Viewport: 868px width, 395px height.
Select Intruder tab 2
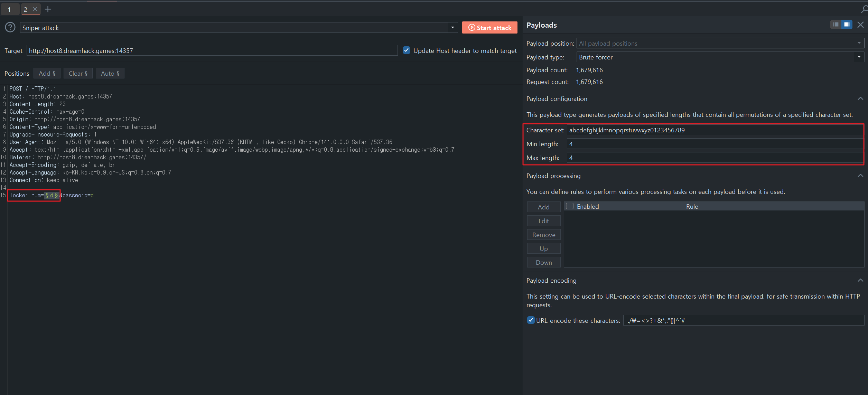point(26,9)
